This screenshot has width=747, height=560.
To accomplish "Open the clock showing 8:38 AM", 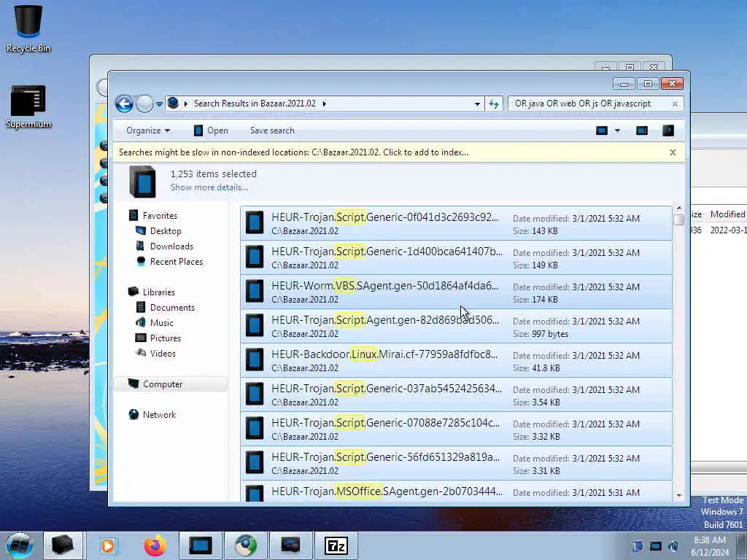I will (x=709, y=546).
